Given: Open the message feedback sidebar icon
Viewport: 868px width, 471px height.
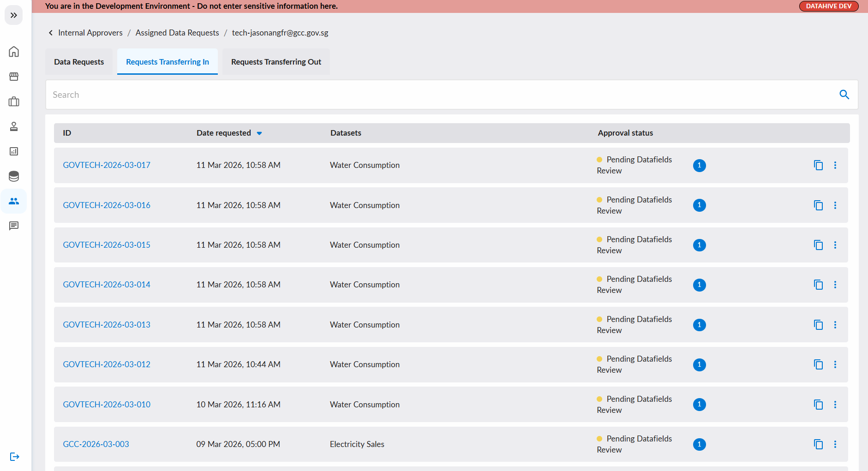Looking at the screenshot, I should coord(14,226).
